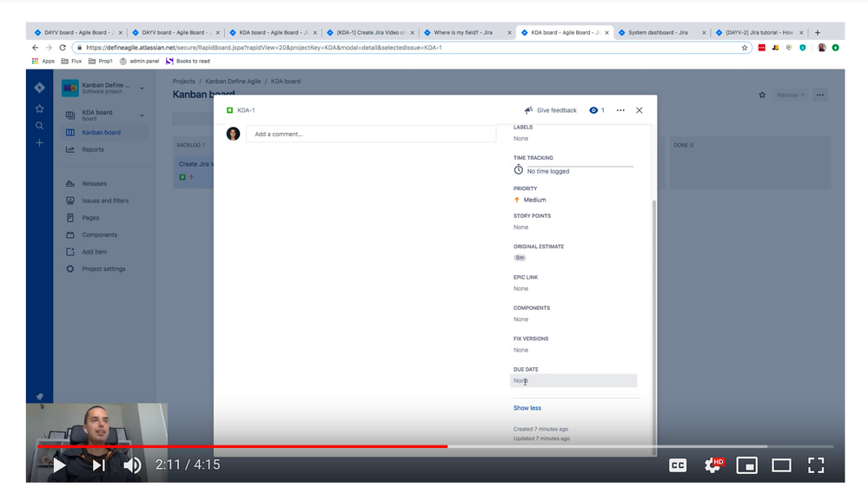Close the KDA-1 issue dialog
Viewport: 868px width, 494px height.
tap(639, 110)
